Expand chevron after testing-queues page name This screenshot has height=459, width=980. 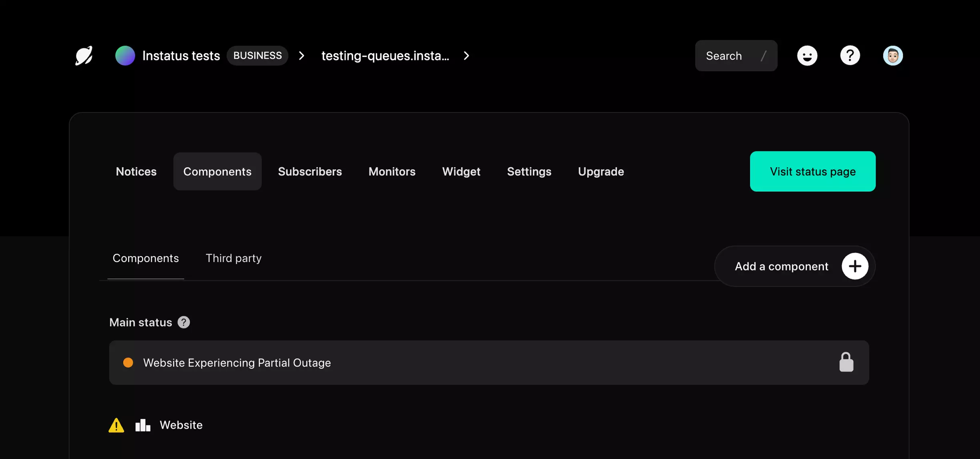click(x=466, y=56)
